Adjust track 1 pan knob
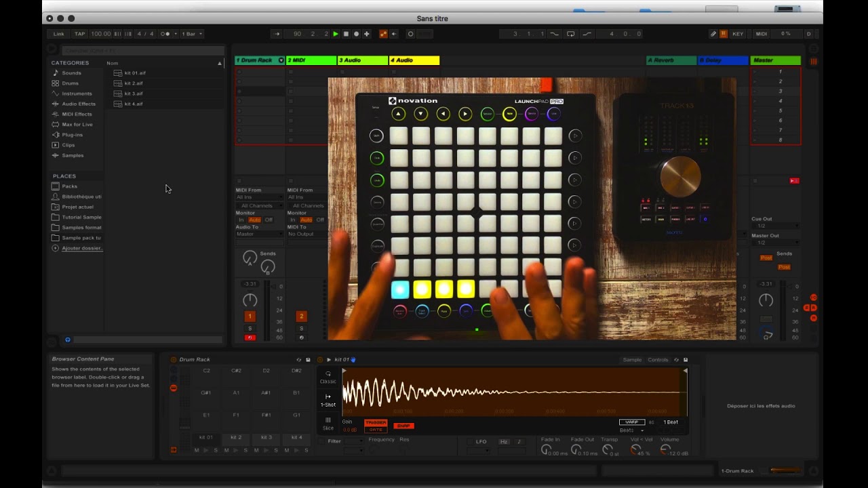The height and width of the screenshot is (488, 868). (250, 300)
